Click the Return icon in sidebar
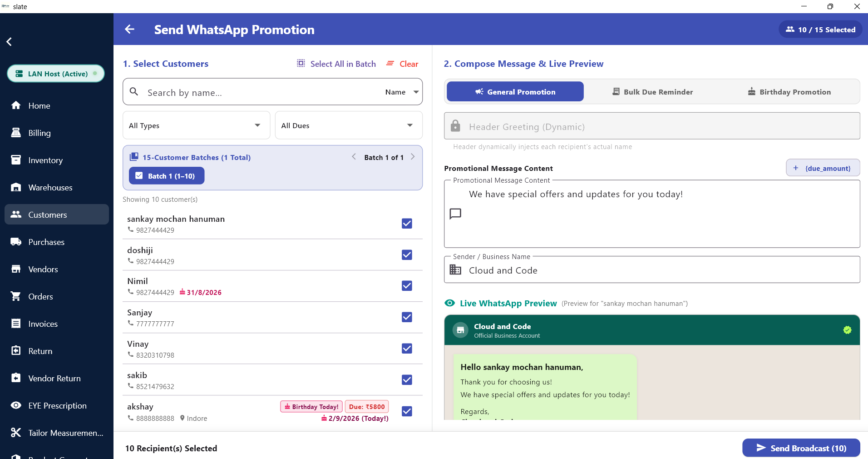This screenshot has height=459, width=868. (x=16, y=351)
